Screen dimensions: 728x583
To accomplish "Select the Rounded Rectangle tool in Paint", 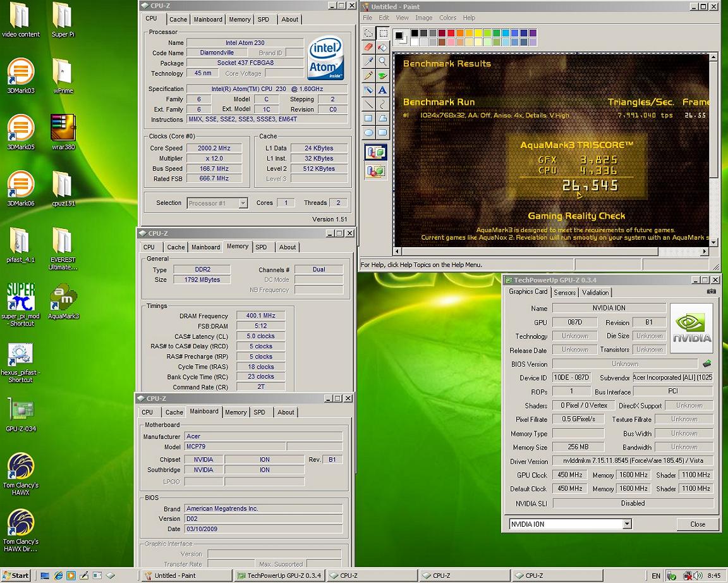I will point(382,132).
